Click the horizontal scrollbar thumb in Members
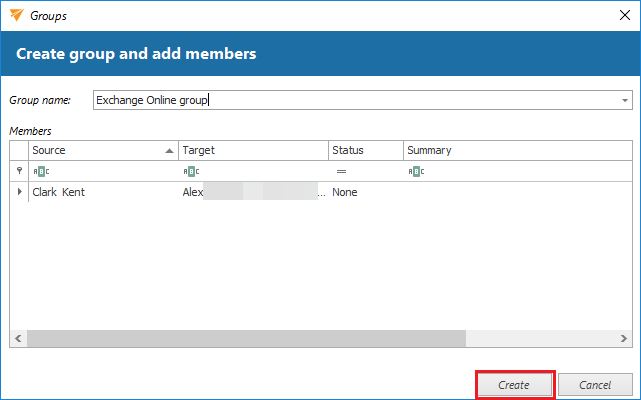 click(245, 339)
